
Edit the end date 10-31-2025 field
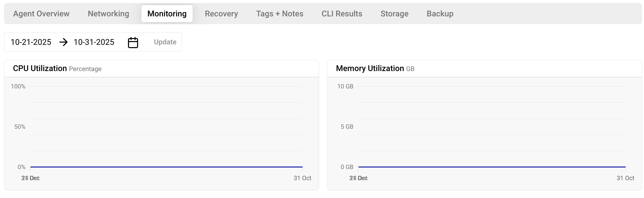click(94, 42)
